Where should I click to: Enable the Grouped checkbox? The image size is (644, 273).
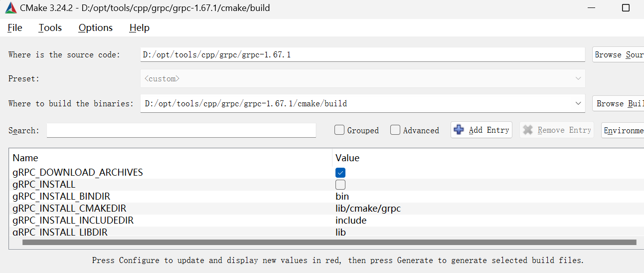tap(339, 130)
